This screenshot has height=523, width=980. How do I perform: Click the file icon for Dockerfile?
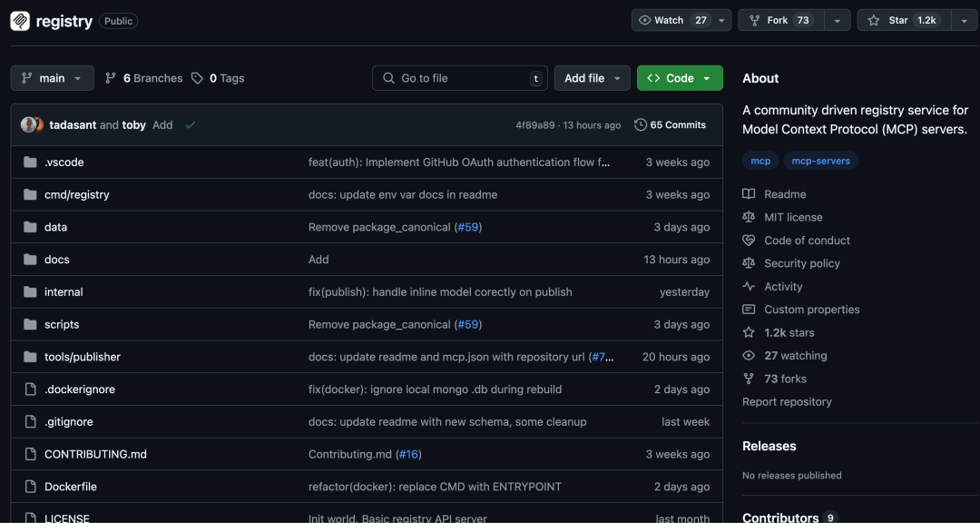click(x=30, y=487)
